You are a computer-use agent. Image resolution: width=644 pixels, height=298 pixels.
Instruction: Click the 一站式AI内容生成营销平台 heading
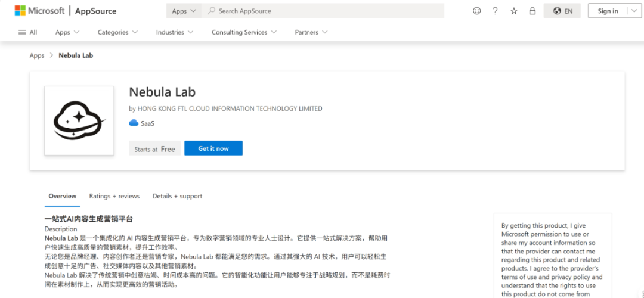pyautogui.click(x=89, y=219)
